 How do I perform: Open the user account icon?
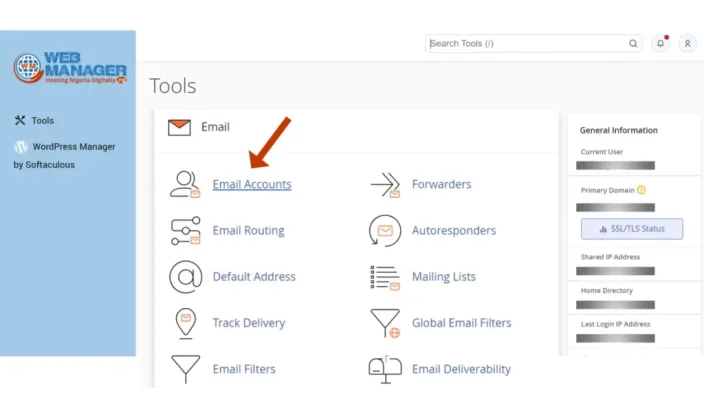pos(687,44)
